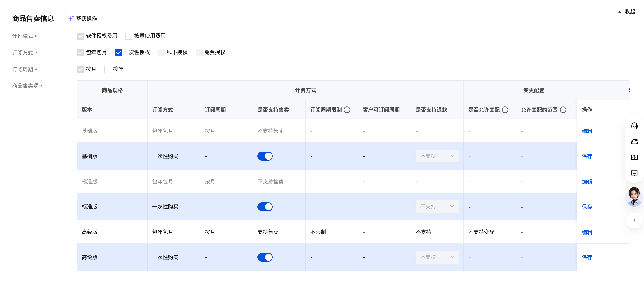Check the 按量使用费用 checkbox
The image size is (644, 284).
click(x=129, y=36)
